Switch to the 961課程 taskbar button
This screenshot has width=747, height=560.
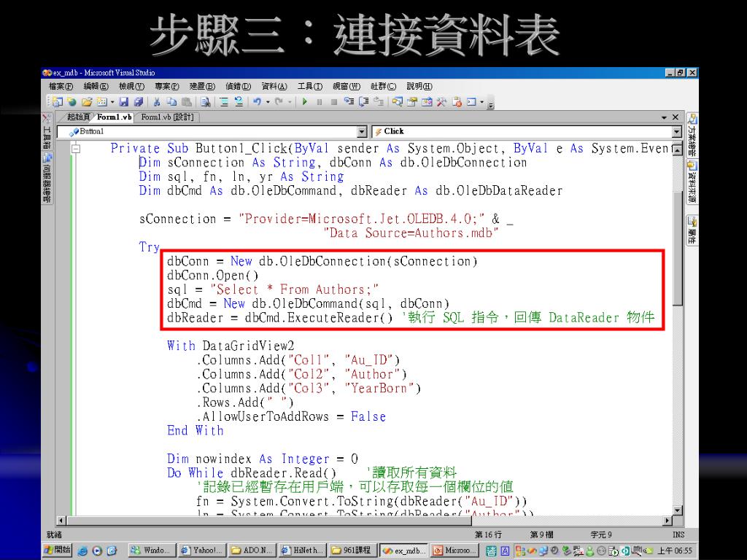tap(352, 550)
